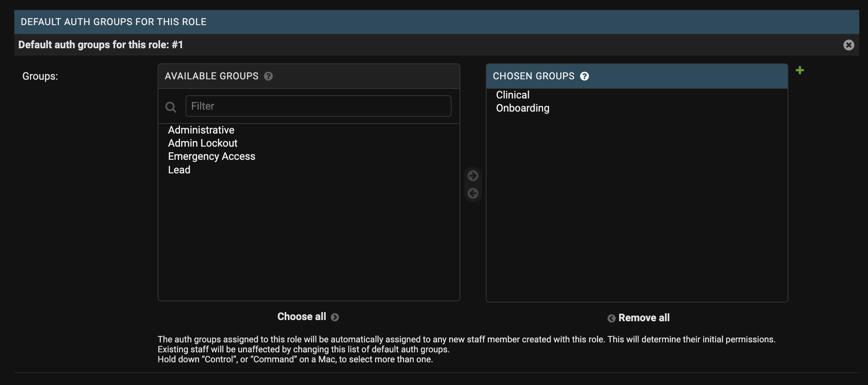Select Clinical in chosen groups

[513, 95]
